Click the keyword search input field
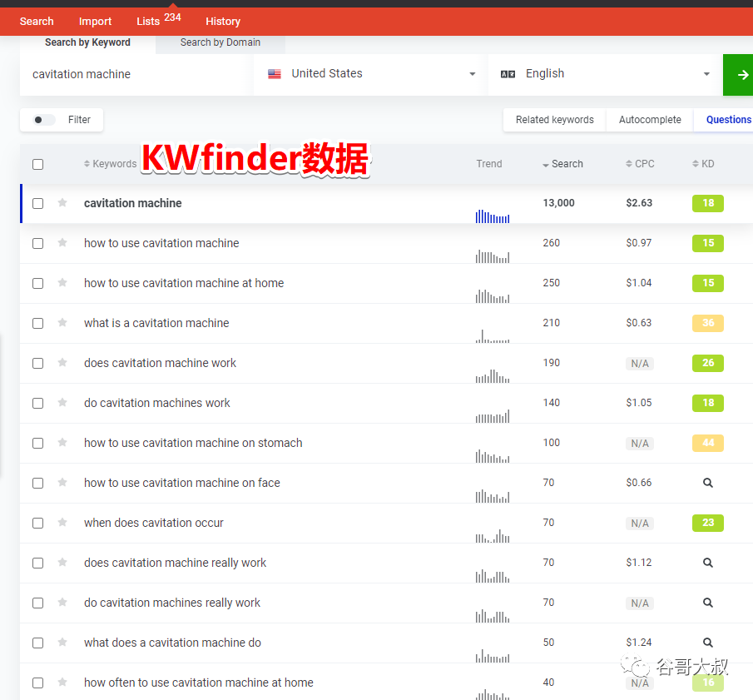 pyautogui.click(x=136, y=74)
